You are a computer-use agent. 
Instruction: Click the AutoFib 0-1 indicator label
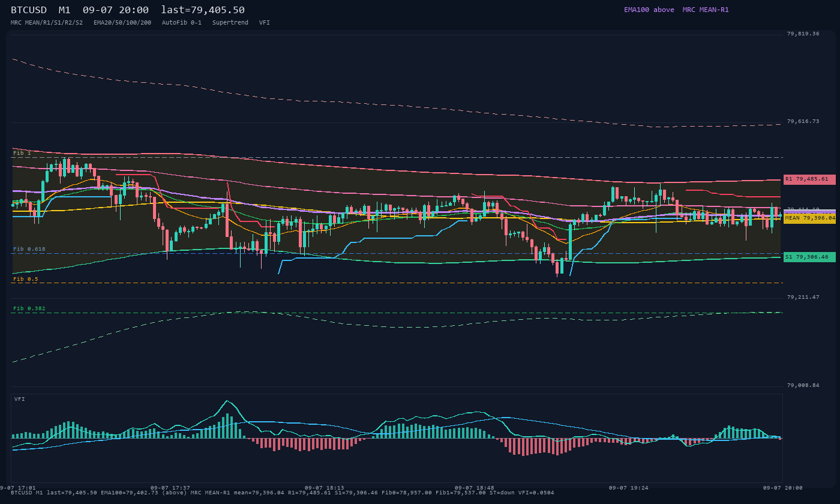pyautogui.click(x=182, y=22)
